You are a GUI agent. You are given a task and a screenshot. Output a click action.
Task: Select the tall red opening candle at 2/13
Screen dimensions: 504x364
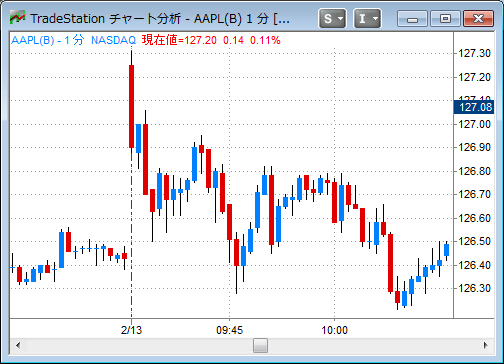pos(132,106)
